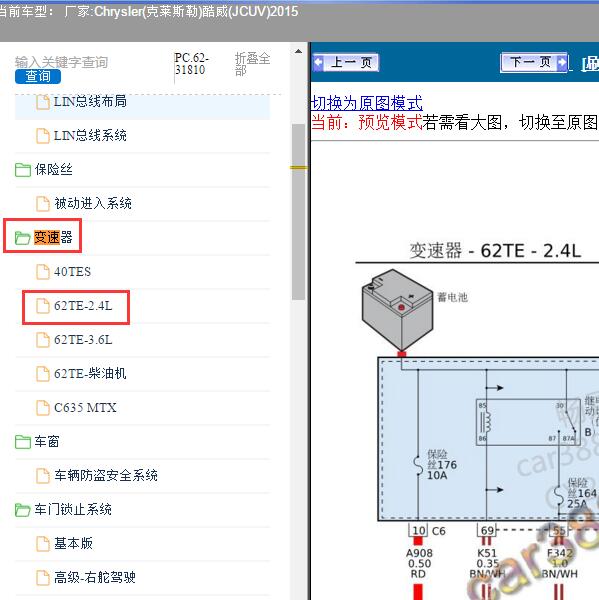Select PC.62-31810 text in header

click(x=191, y=64)
